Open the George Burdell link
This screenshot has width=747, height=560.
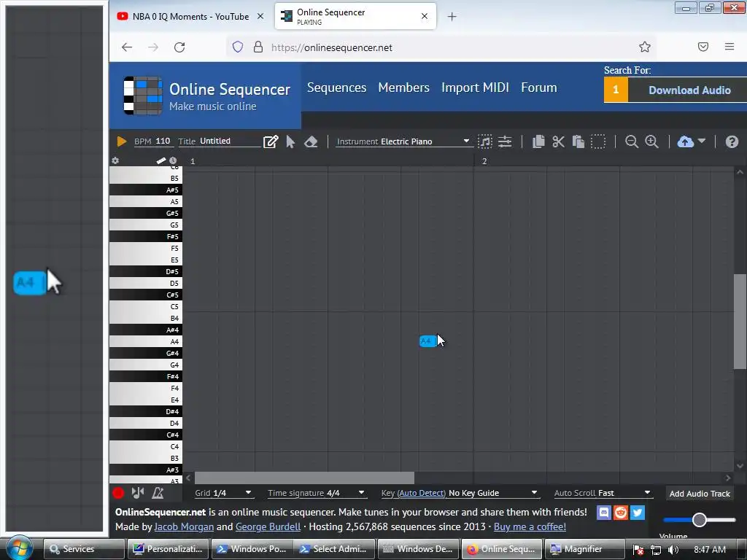[268, 526]
